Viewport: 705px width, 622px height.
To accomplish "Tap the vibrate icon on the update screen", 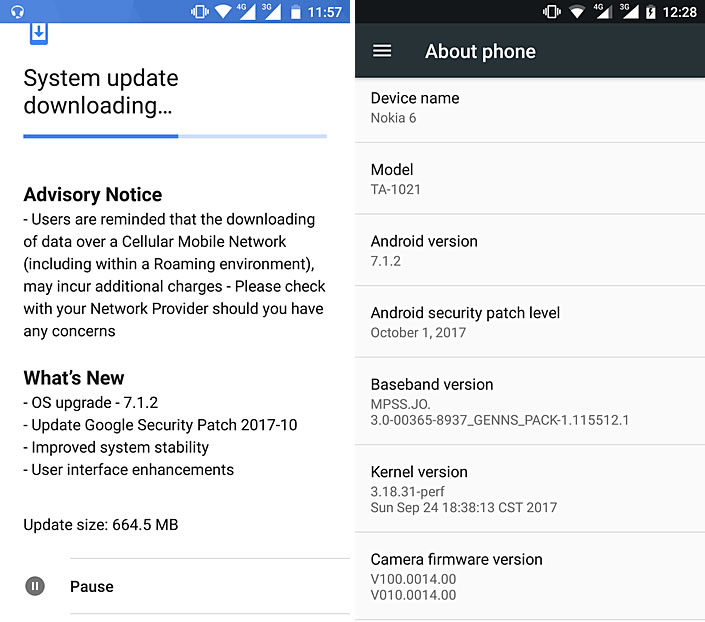I will (x=200, y=12).
